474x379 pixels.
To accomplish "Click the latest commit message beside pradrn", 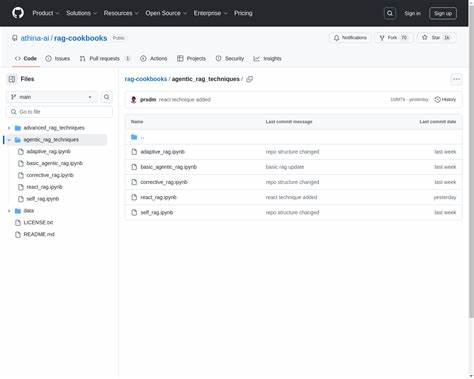I will click(x=185, y=100).
